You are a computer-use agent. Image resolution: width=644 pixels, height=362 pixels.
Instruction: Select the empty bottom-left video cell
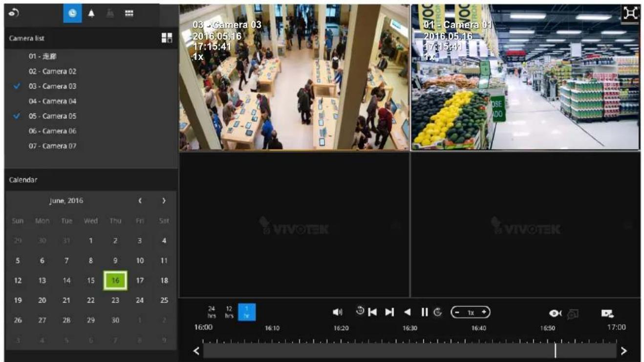click(x=294, y=224)
